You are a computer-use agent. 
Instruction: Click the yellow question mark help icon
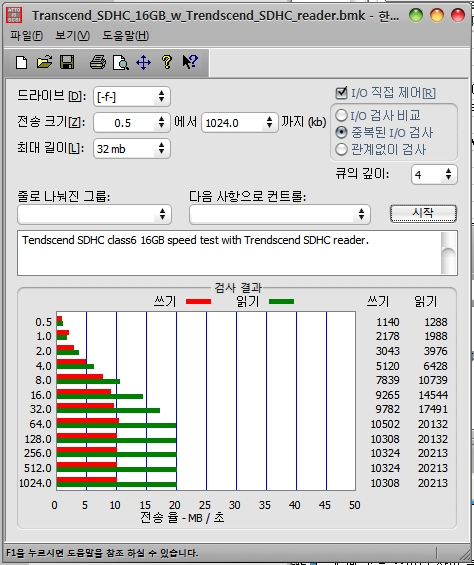click(167, 62)
